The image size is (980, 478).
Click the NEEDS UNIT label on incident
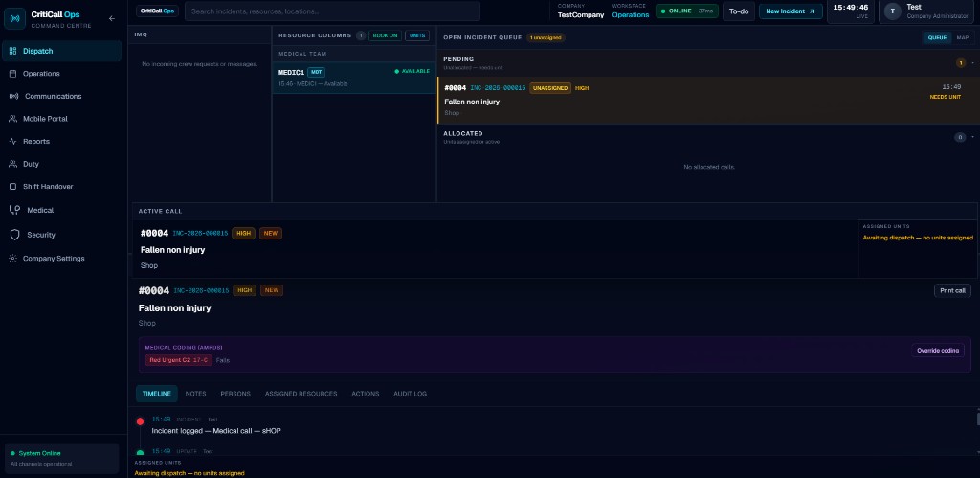click(x=945, y=97)
